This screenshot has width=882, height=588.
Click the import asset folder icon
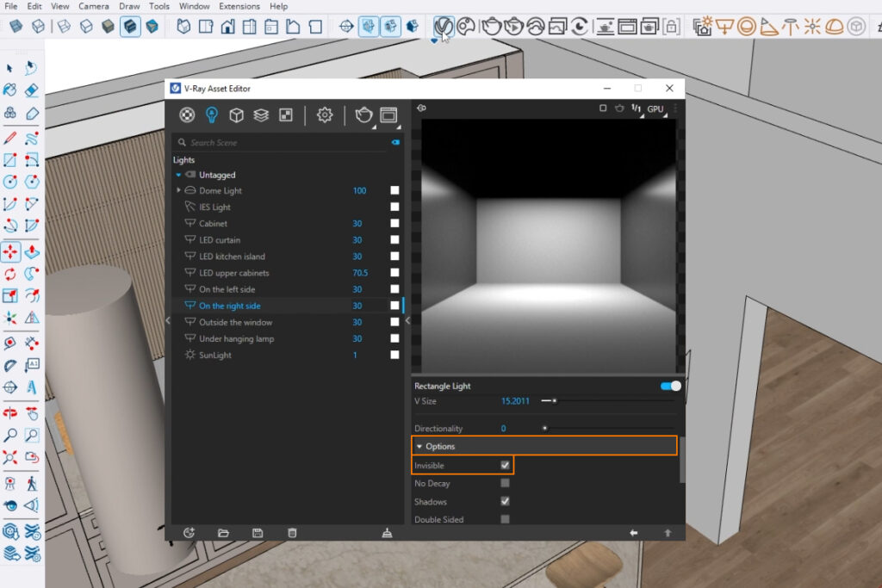point(223,533)
